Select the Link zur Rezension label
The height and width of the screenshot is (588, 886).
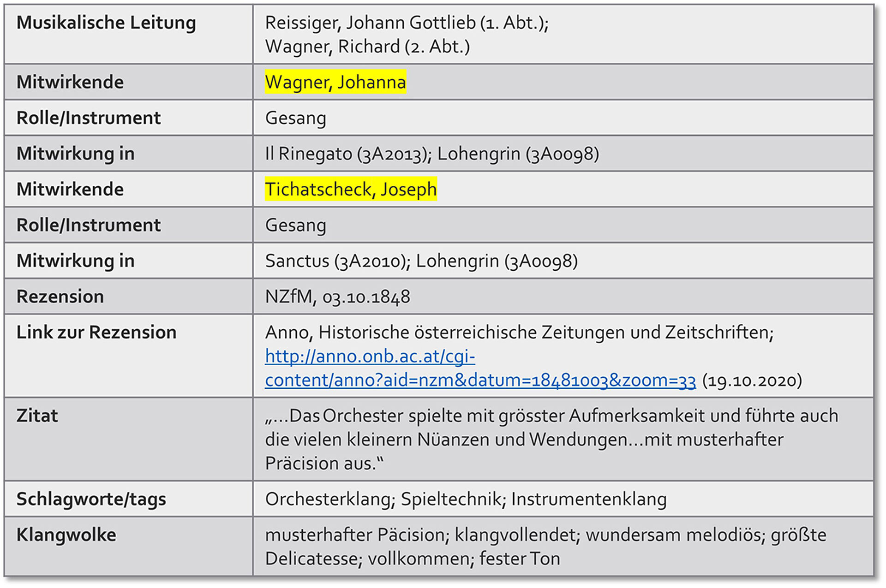(96, 332)
